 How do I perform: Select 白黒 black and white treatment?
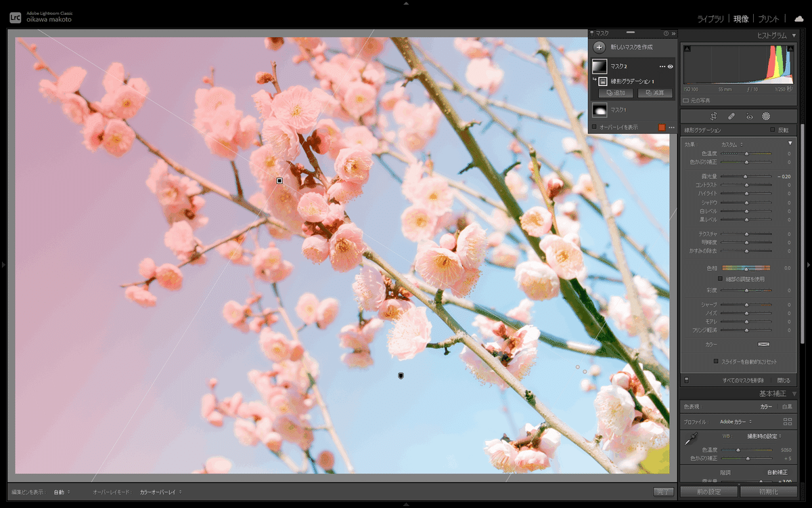coord(787,407)
